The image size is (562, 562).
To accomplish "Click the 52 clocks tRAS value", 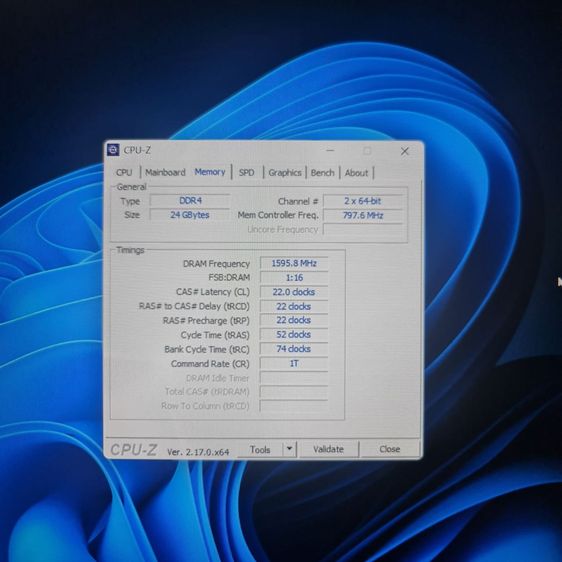I will click(294, 335).
